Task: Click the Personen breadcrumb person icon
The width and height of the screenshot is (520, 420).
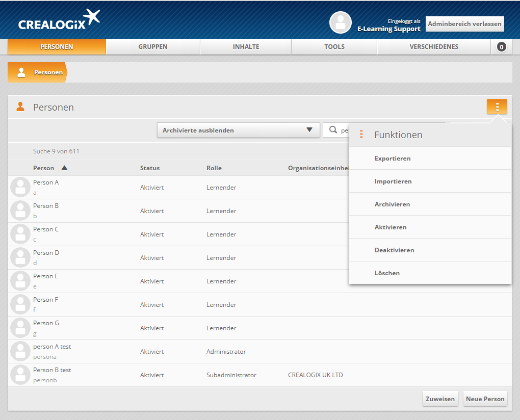Action: [x=21, y=72]
